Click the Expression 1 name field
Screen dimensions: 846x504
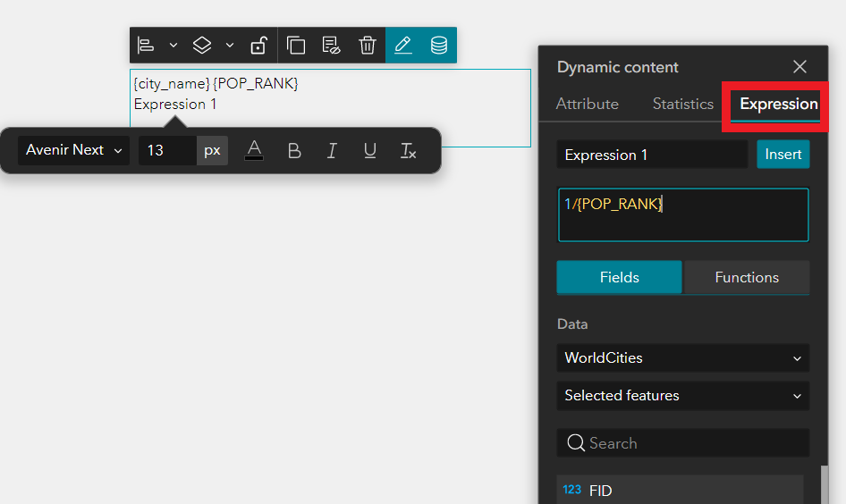[652, 155]
